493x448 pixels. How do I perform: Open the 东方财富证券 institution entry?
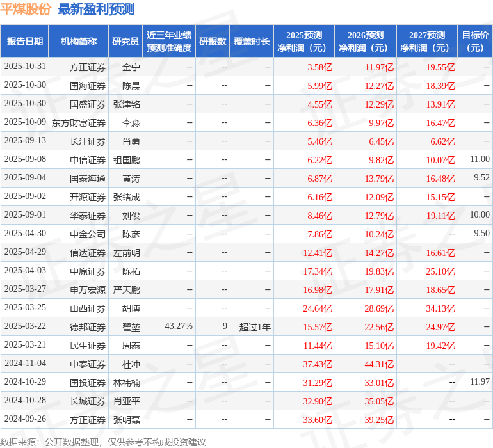click(79, 123)
